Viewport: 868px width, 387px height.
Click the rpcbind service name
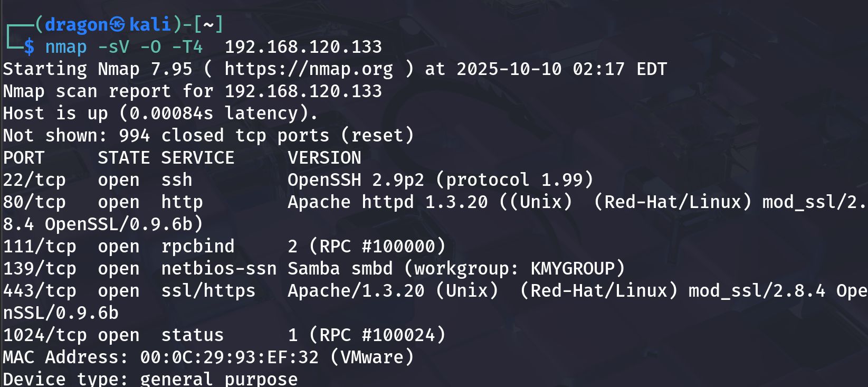click(x=198, y=247)
